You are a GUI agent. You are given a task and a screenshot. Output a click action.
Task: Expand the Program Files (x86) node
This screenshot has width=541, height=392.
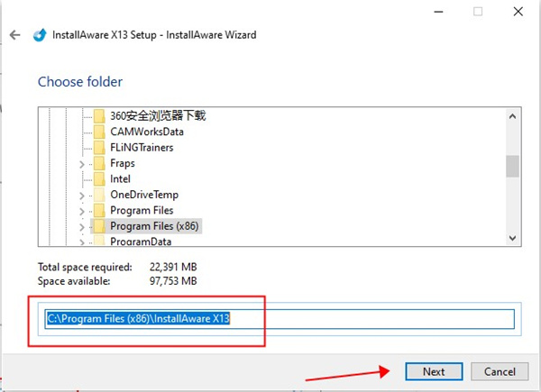coord(82,227)
